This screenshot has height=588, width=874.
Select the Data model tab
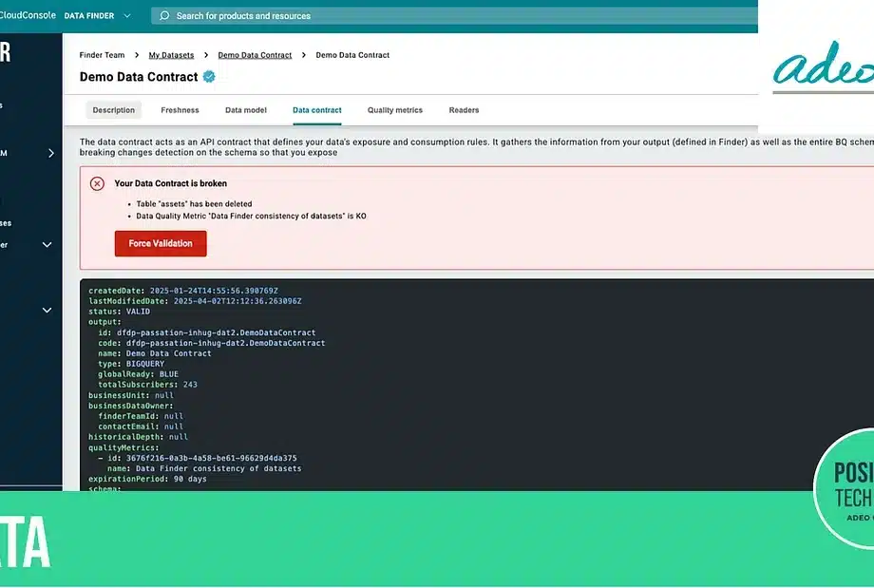tap(245, 110)
